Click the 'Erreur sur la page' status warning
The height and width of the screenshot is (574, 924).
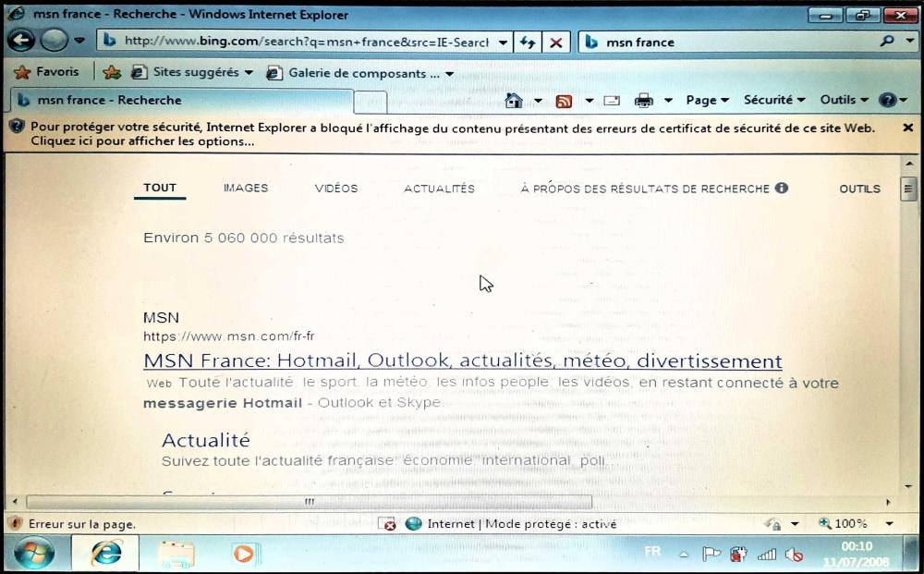pyautogui.click(x=72, y=524)
